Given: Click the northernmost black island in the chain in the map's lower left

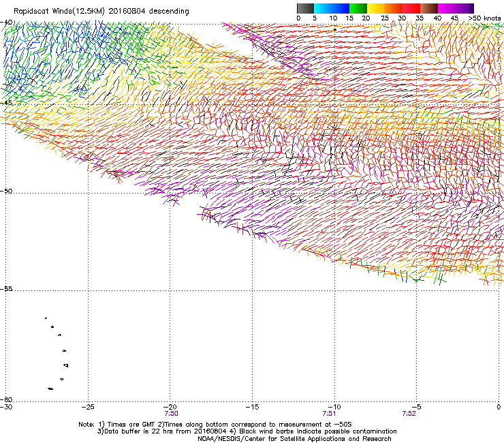Looking at the screenshot, I should coord(46,318).
